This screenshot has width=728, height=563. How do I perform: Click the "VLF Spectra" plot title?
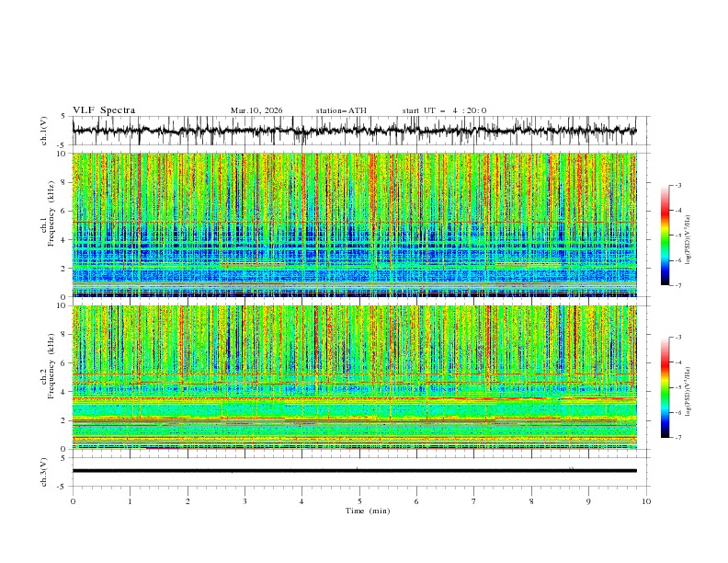pos(104,110)
